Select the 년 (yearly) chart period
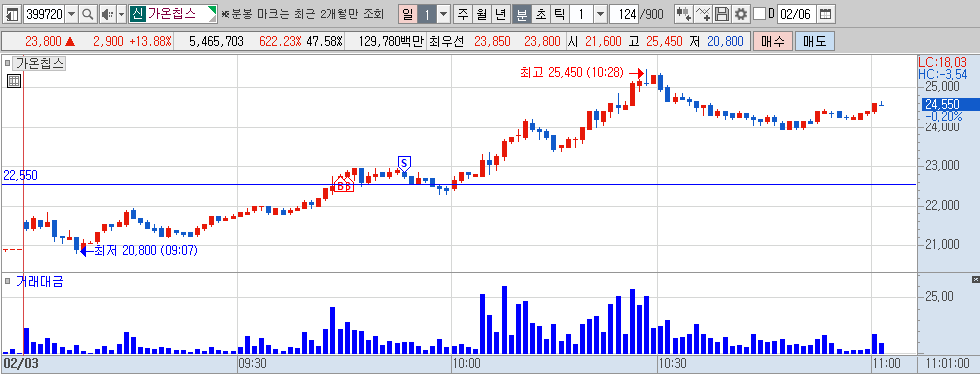980x374 pixels. (x=501, y=13)
